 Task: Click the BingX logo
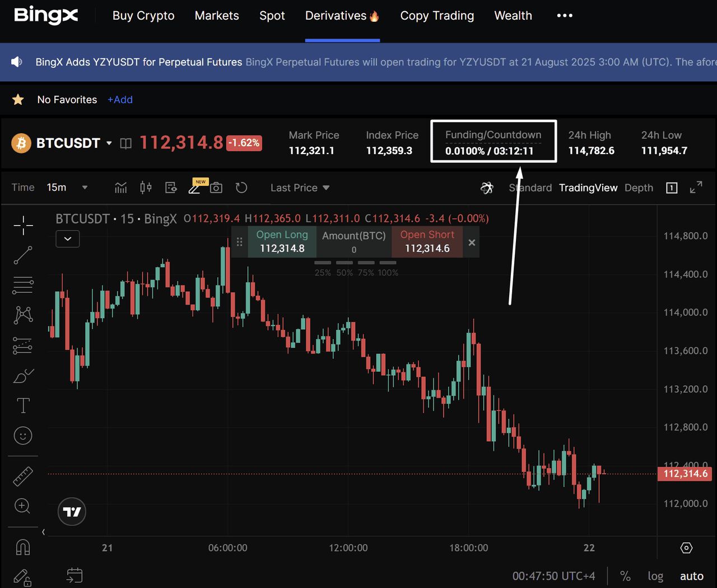pos(46,16)
